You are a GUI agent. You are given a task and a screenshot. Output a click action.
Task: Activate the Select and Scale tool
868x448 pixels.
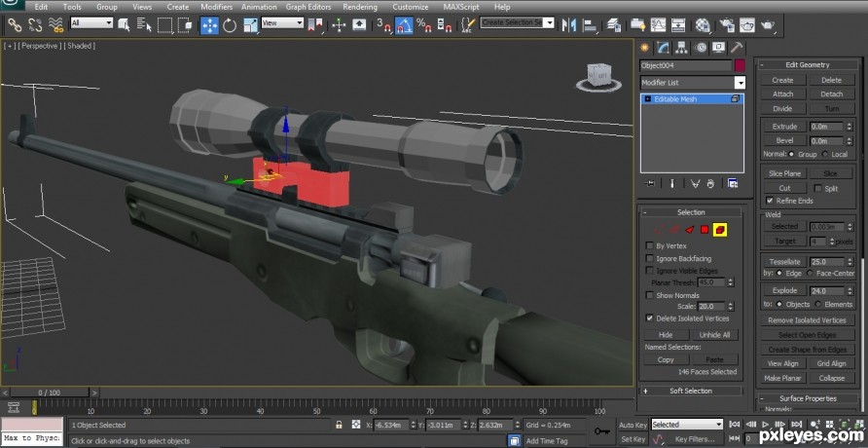click(250, 24)
